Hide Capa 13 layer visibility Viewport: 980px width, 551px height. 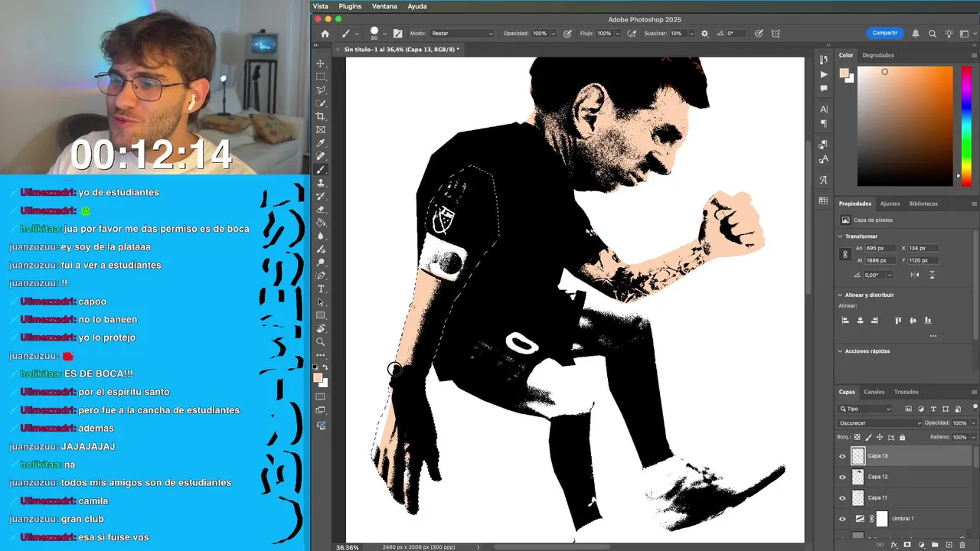tap(842, 456)
